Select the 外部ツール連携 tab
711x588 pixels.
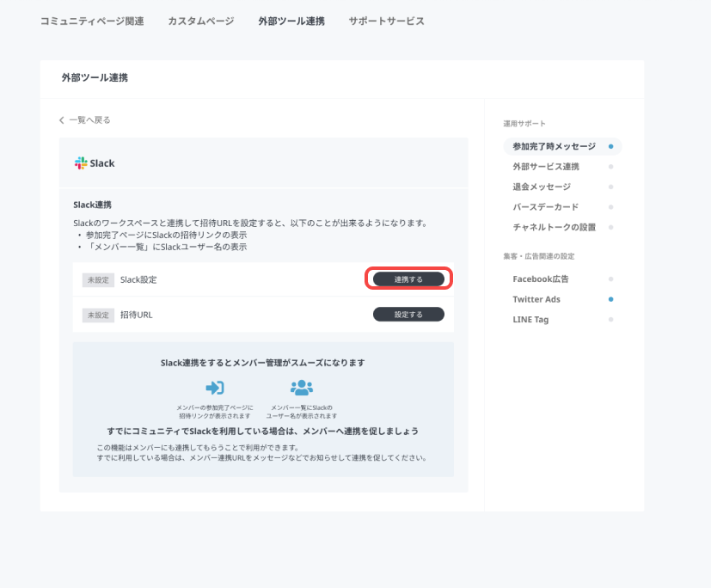(x=291, y=21)
